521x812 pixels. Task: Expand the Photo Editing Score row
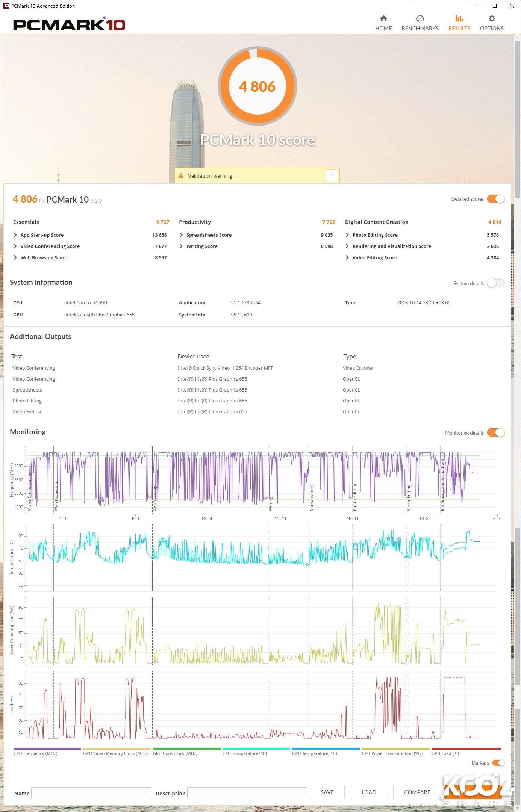click(347, 235)
